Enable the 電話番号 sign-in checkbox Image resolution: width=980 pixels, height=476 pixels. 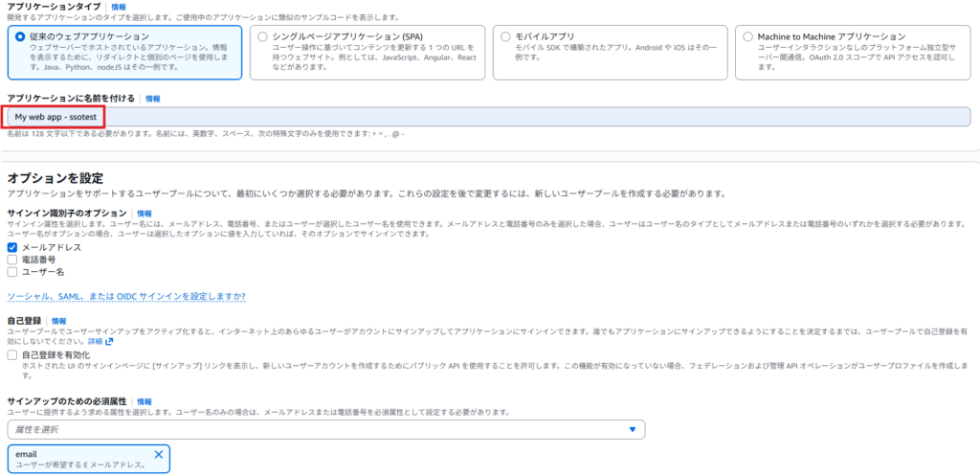click(12, 260)
